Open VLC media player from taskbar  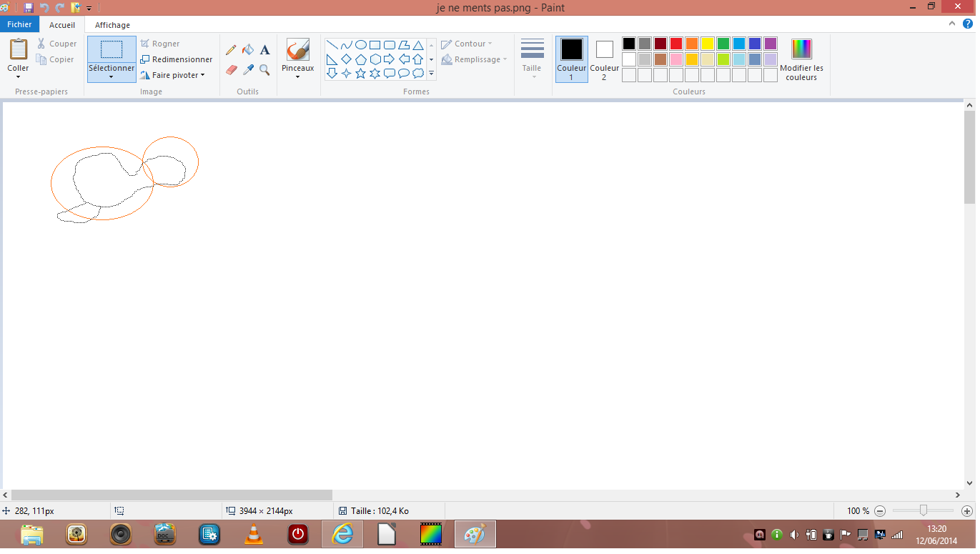pos(253,534)
